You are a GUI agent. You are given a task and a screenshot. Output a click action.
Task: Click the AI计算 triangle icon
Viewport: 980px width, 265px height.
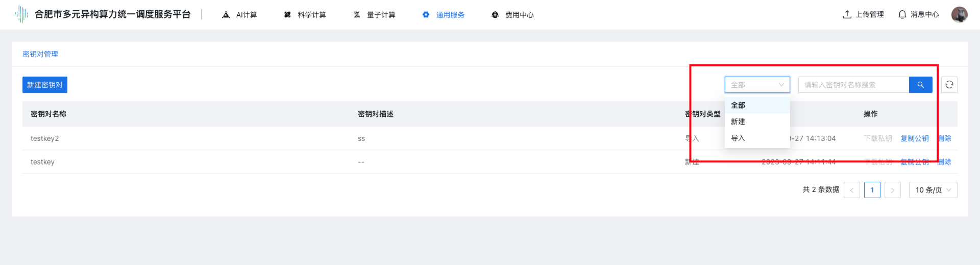point(226,15)
